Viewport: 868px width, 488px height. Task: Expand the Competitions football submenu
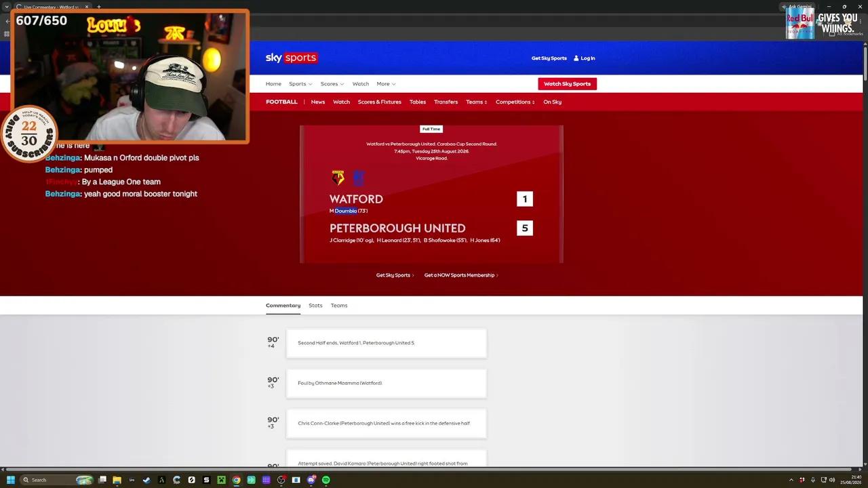pyautogui.click(x=515, y=102)
